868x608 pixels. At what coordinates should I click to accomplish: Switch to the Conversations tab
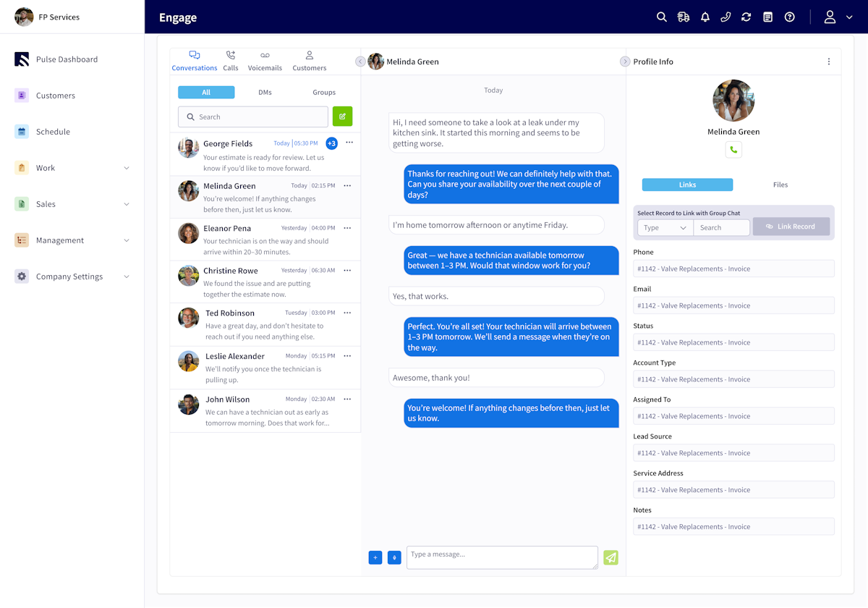pos(195,61)
